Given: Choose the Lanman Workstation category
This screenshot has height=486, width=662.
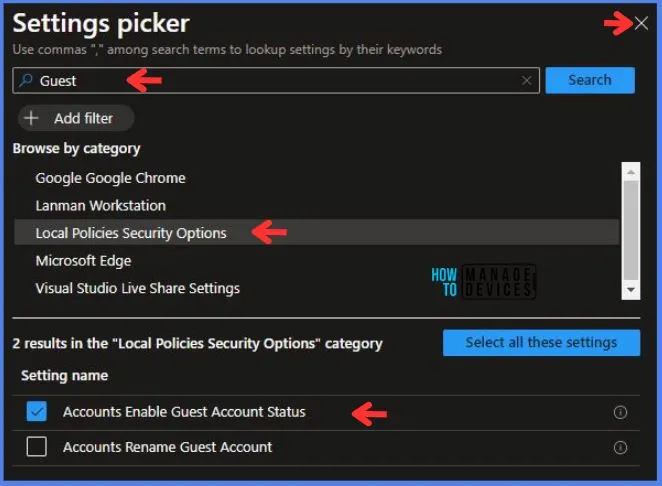Looking at the screenshot, I should [x=100, y=205].
